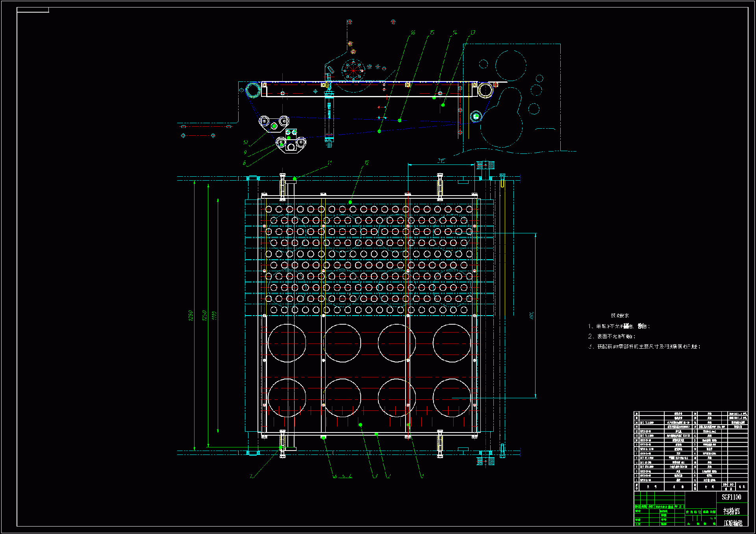Click the top-left large circle in plan view
Viewport: 756px width, 534px height.
[287, 343]
